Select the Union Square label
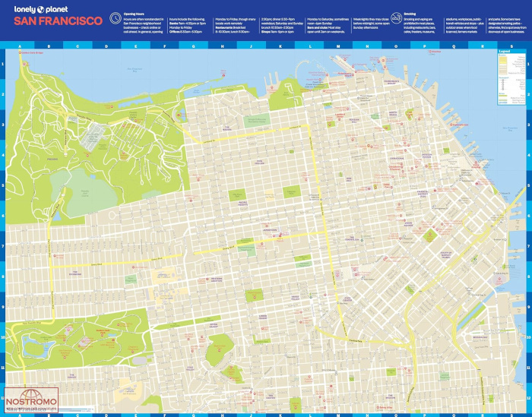532x417 pixels. (410, 226)
